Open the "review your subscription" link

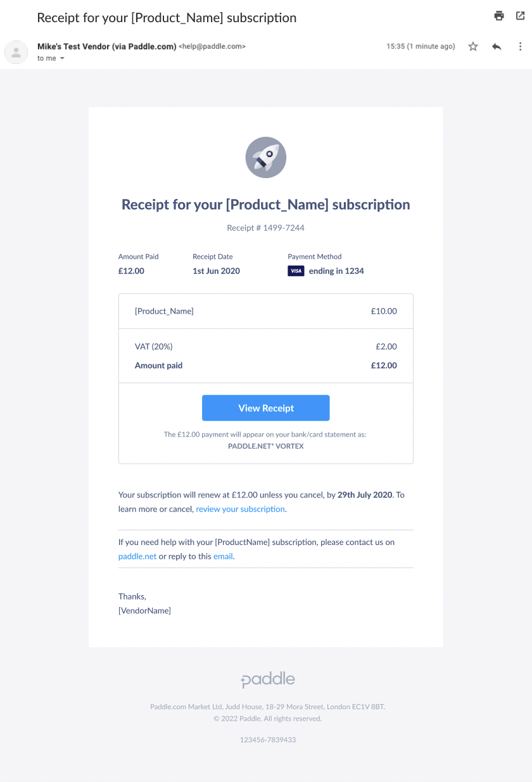click(241, 509)
